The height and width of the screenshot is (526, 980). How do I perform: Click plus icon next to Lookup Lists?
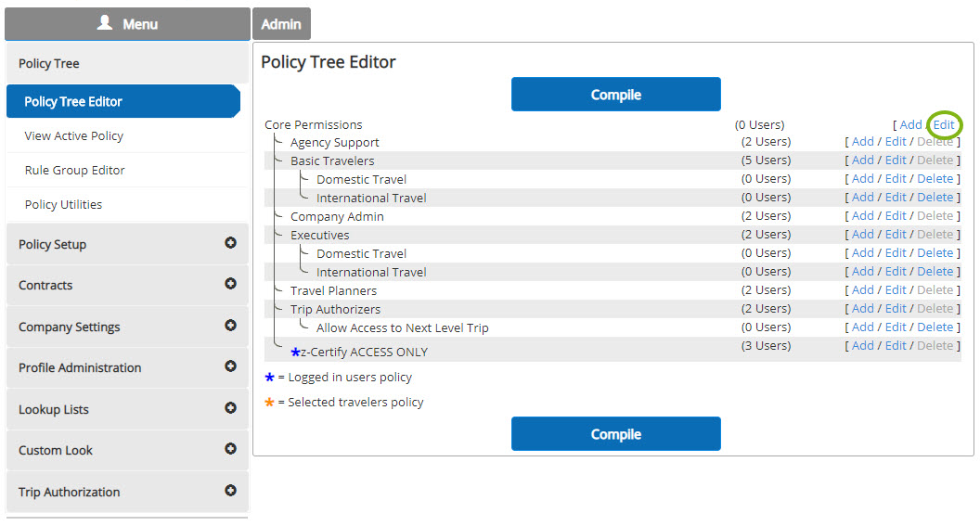coord(230,408)
